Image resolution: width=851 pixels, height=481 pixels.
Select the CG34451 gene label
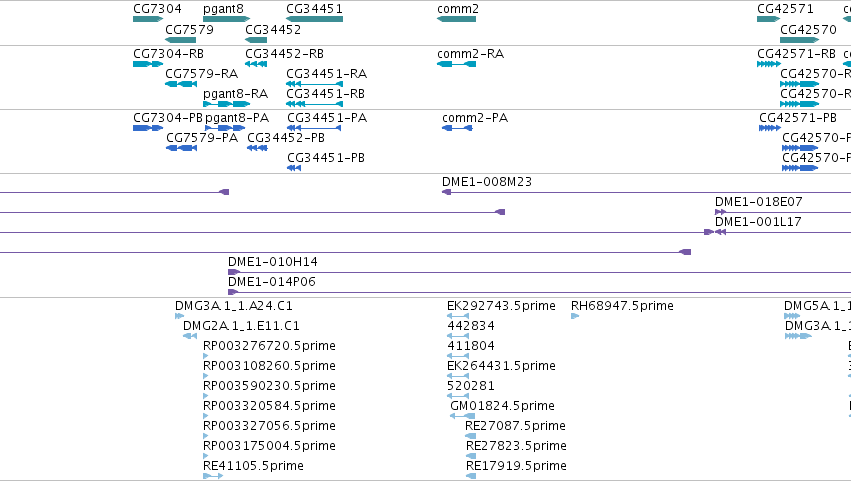pos(314,9)
